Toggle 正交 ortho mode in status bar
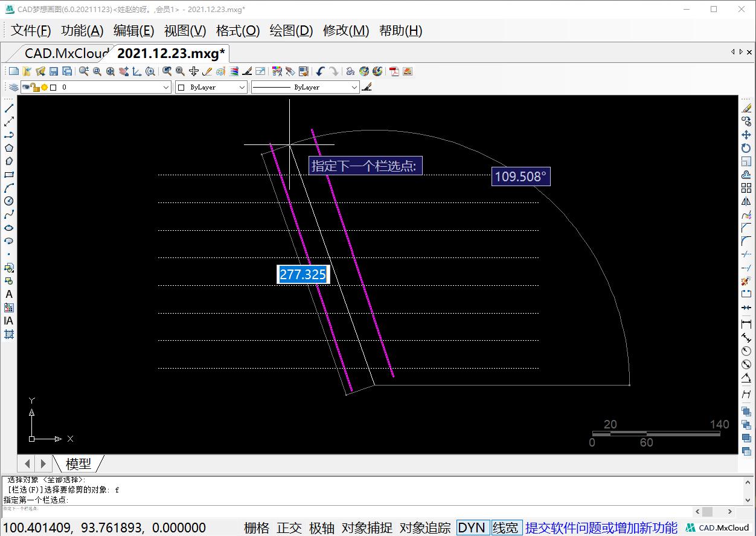The width and height of the screenshot is (756, 536). click(x=289, y=528)
